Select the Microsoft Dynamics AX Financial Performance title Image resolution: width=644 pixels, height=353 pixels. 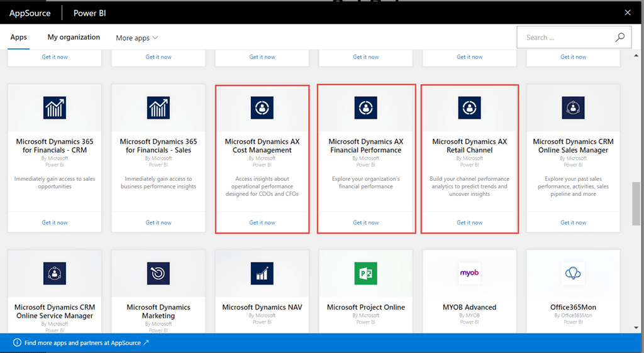[365, 146]
